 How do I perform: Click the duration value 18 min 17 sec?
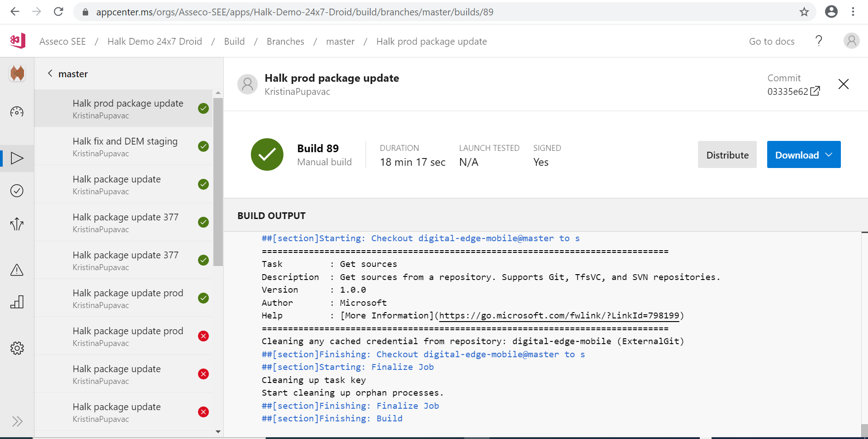(x=412, y=162)
